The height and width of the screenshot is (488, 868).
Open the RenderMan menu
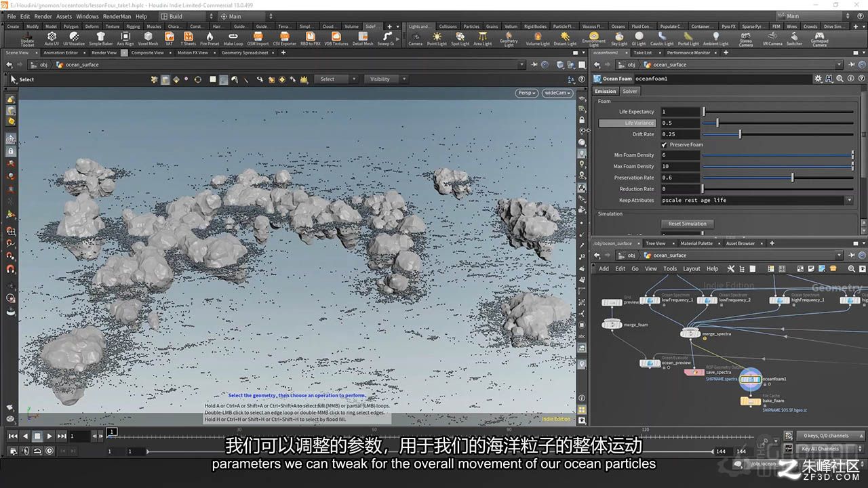tap(117, 16)
